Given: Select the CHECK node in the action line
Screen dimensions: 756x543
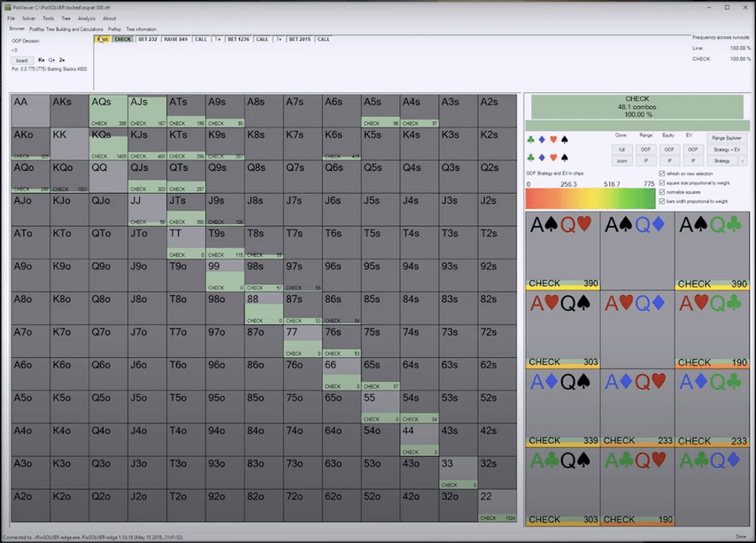Looking at the screenshot, I should pyautogui.click(x=123, y=39).
